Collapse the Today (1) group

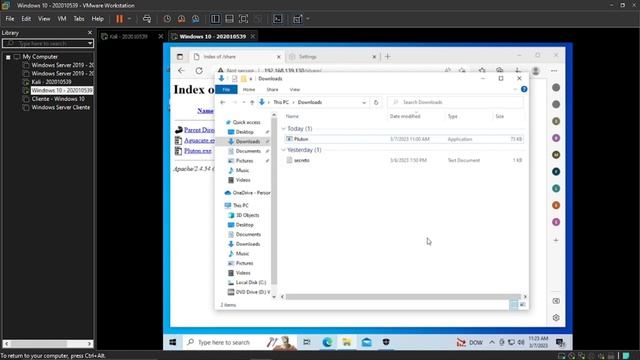pyautogui.click(x=284, y=129)
